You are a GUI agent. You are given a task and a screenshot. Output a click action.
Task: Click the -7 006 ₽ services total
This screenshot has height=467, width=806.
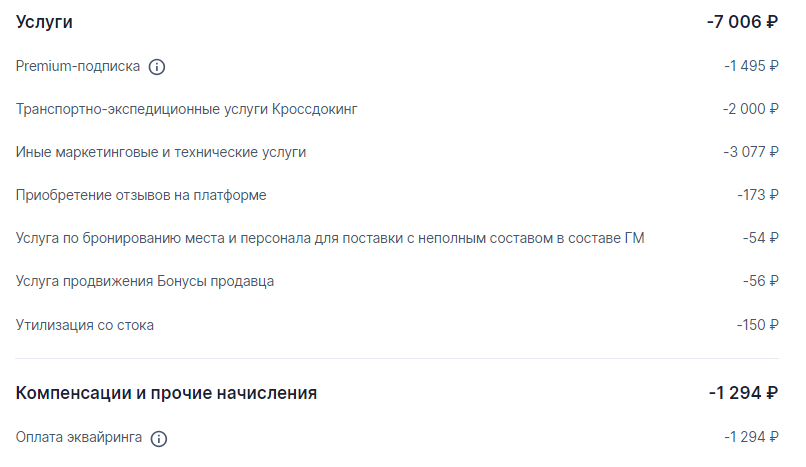742,22
